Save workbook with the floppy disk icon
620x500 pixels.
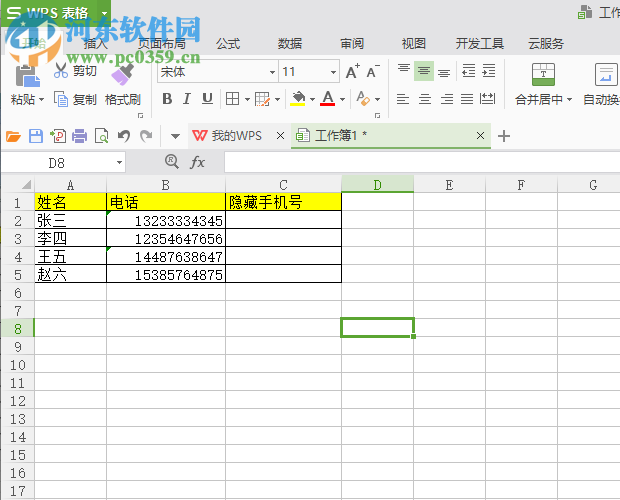coord(36,136)
